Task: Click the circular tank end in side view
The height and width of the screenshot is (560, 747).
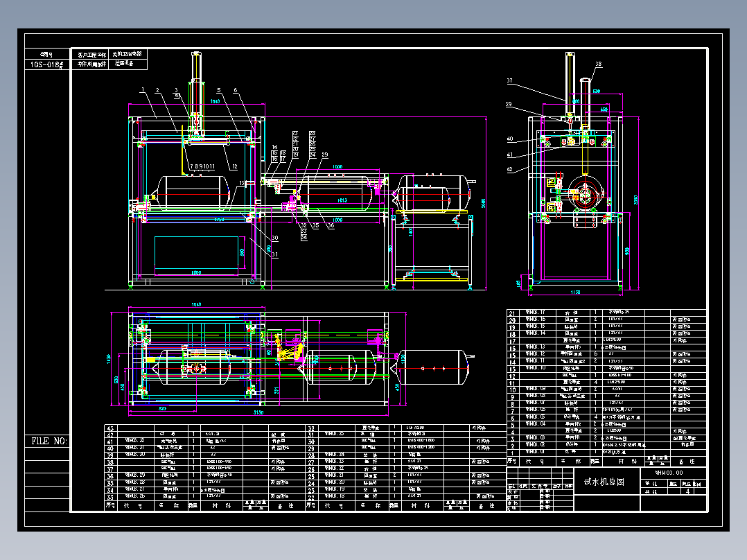Action: pyautogui.click(x=586, y=195)
